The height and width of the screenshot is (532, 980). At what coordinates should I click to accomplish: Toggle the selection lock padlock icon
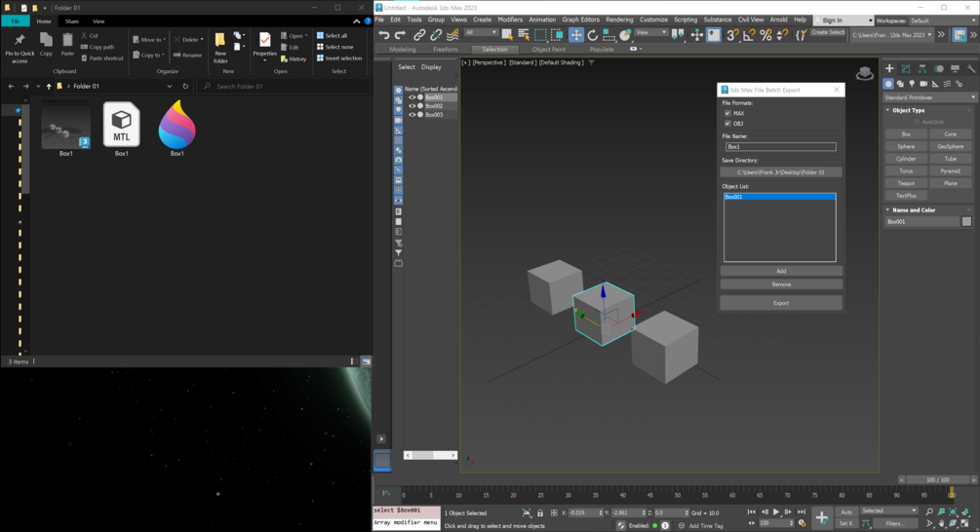pyautogui.click(x=540, y=513)
